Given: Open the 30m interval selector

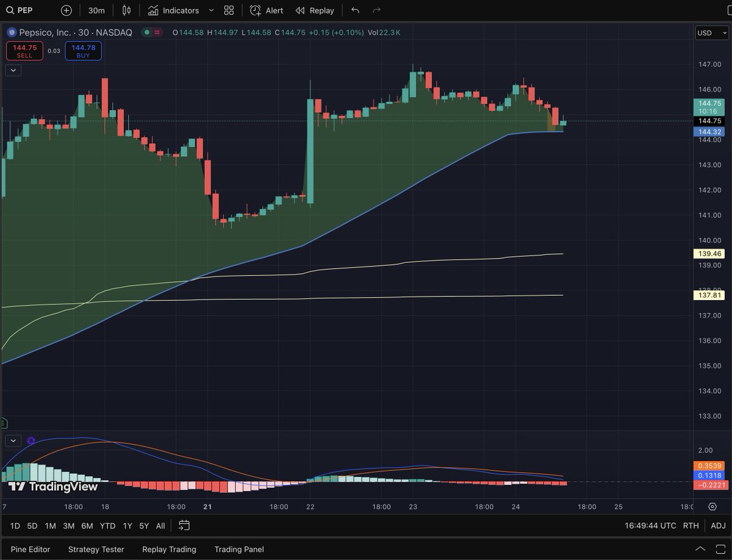Looking at the screenshot, I should click(x=96, y=10).
